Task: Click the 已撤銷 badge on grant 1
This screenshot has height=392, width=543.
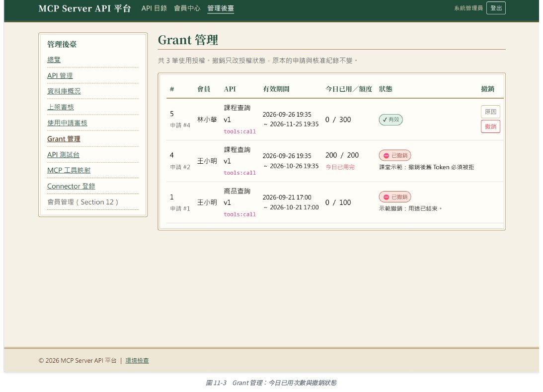Action: point(395,197)
